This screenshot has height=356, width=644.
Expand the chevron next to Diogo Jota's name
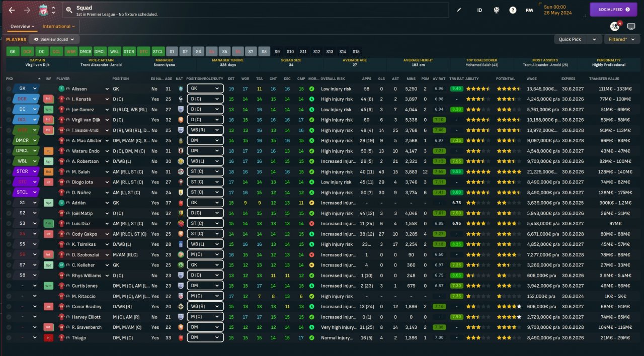[x=107, y=182]
